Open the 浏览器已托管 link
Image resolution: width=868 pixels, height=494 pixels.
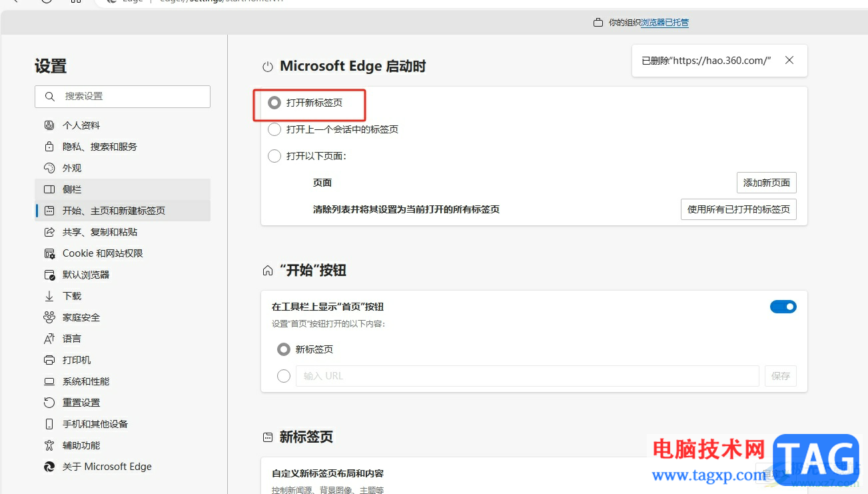pyautogui.click(x=665, y=23)
